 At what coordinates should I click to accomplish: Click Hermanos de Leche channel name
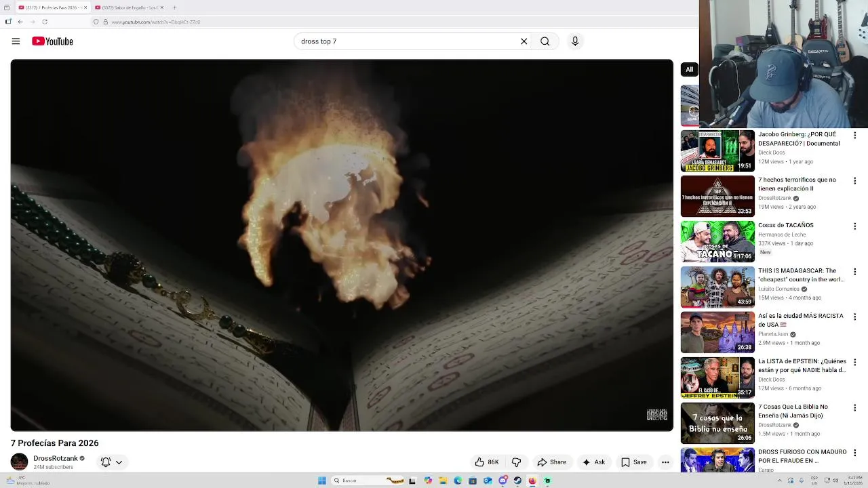(x=782, y=235)
